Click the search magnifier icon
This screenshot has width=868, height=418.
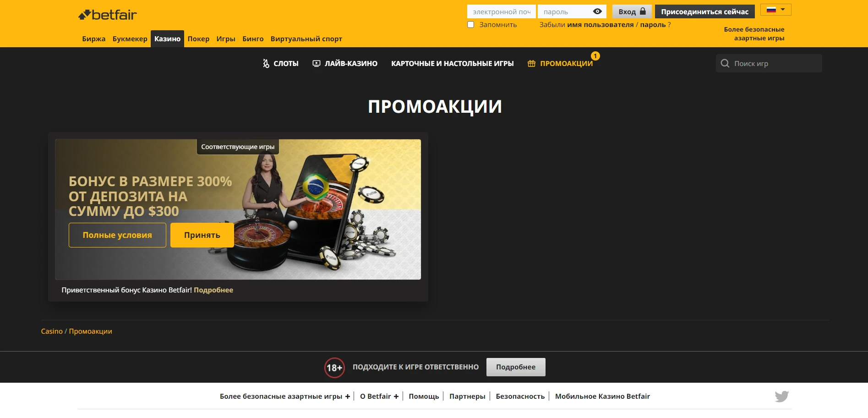pos(725,63)
